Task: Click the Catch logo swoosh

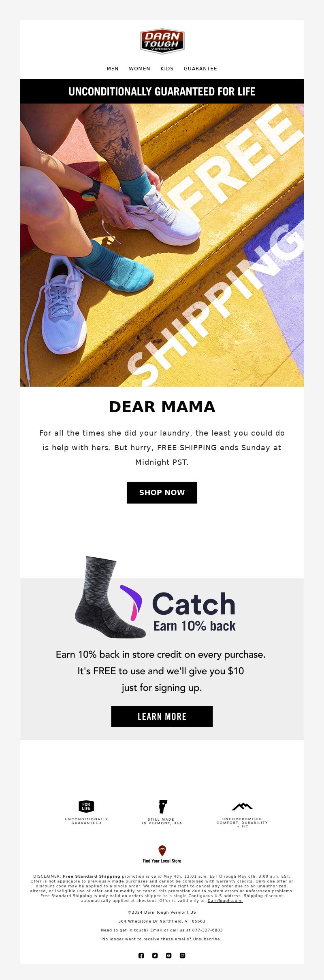Action: coord(132,603)
